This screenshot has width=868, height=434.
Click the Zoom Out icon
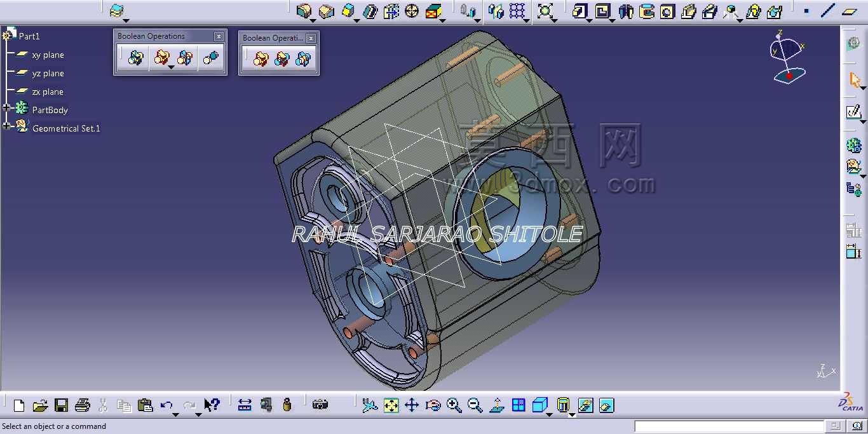click(475, 405)
